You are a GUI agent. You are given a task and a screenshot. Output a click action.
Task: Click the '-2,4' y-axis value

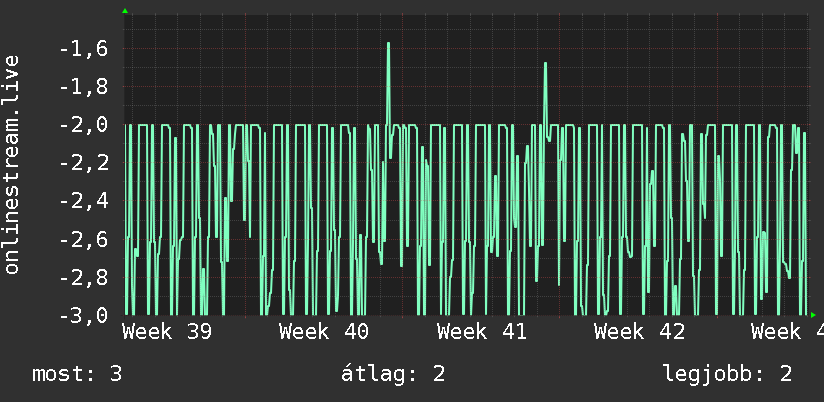(x=84, y=201)
